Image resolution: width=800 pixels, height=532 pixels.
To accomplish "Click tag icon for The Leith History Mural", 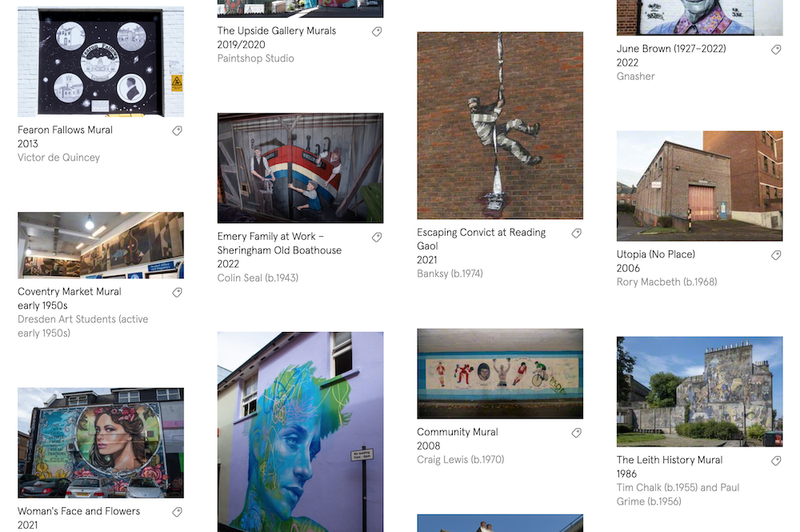I will pyautogui.click(x=776, y=461).
